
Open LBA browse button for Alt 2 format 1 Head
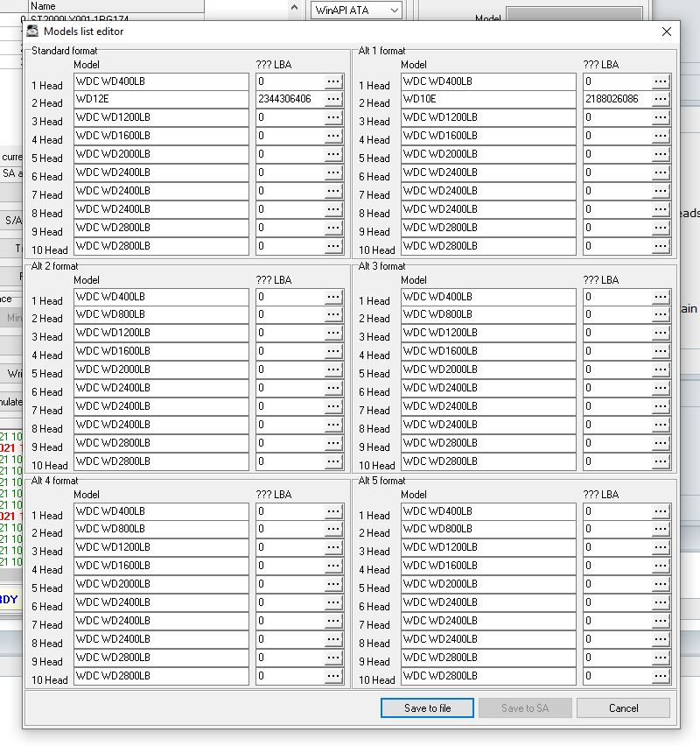click(333, 297)
